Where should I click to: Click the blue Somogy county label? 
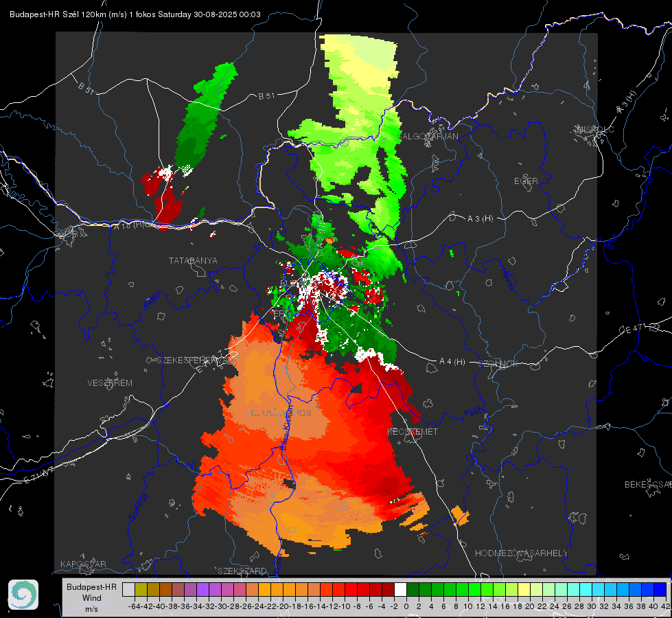click(137, 507)
